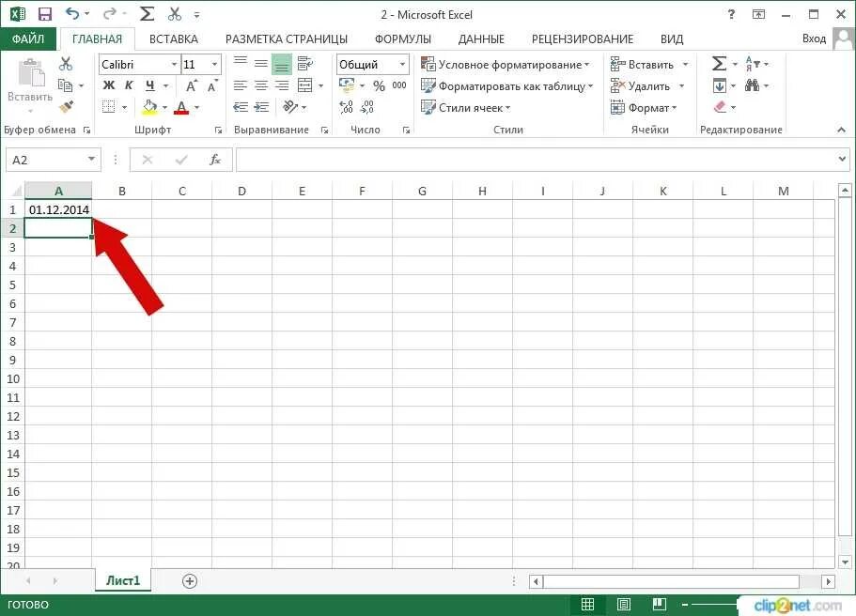Align text to the top of the cell
The width and height of the screenshot is (856, 616).
(241, 64)
